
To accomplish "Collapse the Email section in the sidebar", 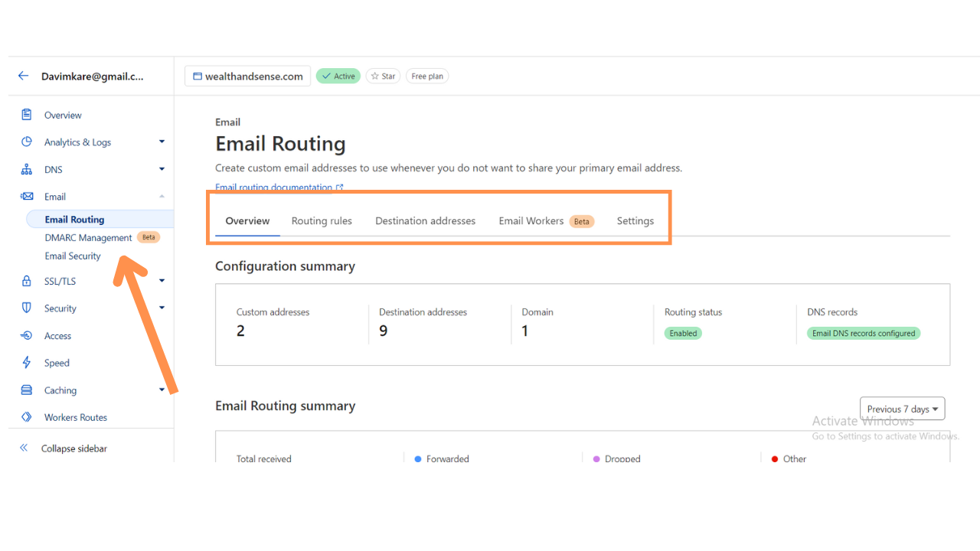I will (x=162, y=196).
